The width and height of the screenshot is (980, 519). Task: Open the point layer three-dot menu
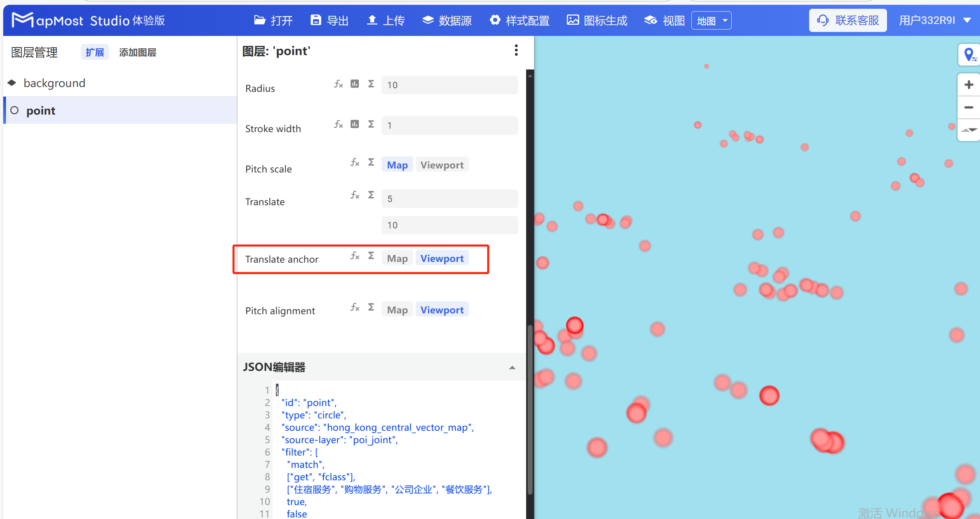tap(516, 50)
